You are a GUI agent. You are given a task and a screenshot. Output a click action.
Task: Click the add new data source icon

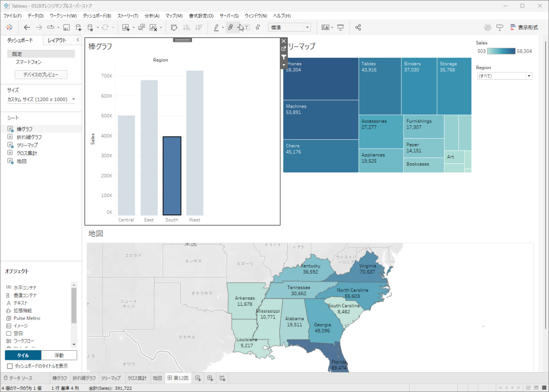point(78,27)
